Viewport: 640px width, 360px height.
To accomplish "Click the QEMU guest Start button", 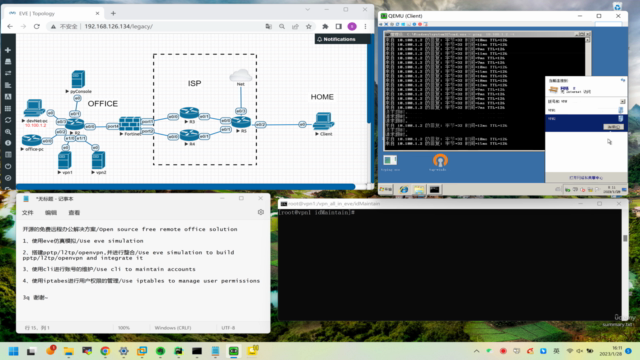I will [x=386, y=189].
